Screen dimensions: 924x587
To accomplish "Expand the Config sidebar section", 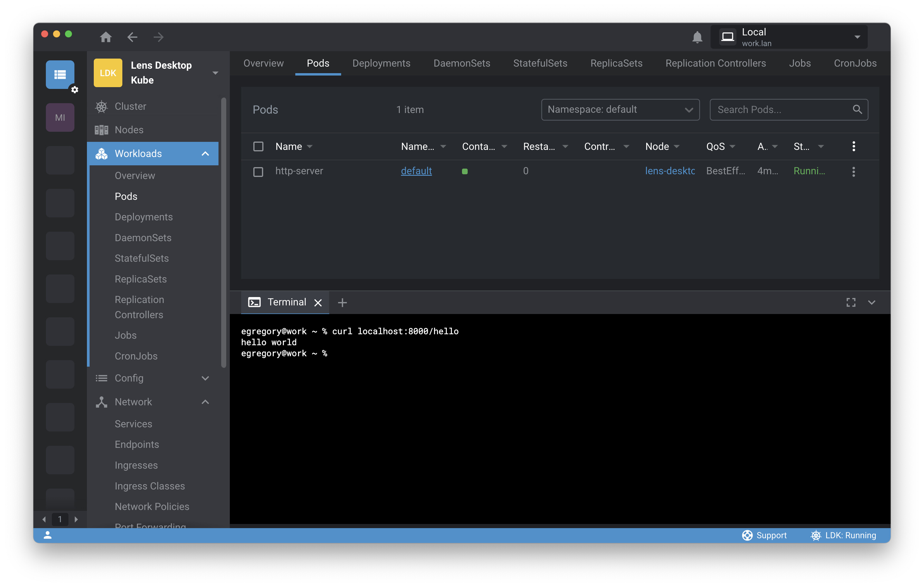I will point(205,379).
